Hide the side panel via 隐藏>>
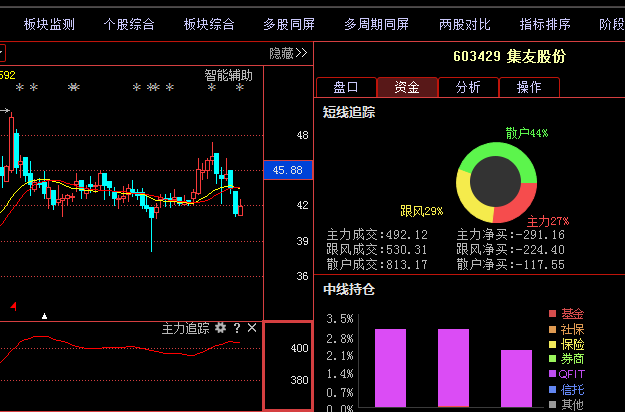The height and width of the screenshot is (412, 625). click(288, 53)
